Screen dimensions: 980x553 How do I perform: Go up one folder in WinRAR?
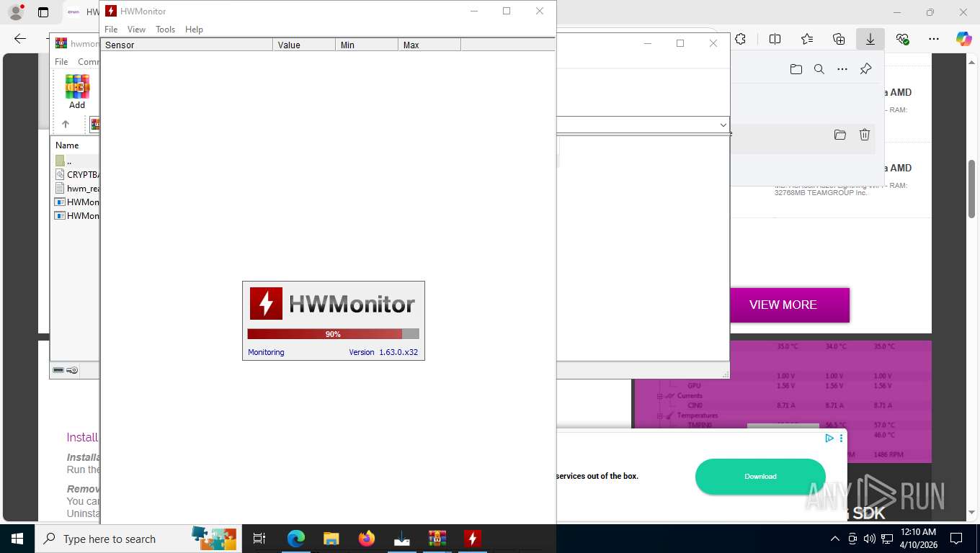[x=66, y=124]
